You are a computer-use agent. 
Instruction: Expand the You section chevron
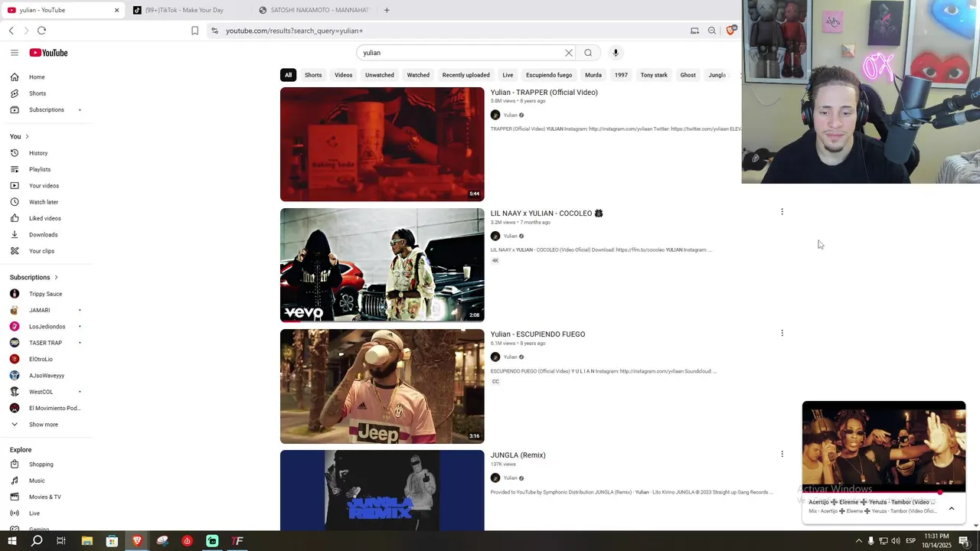pos(27,136)
